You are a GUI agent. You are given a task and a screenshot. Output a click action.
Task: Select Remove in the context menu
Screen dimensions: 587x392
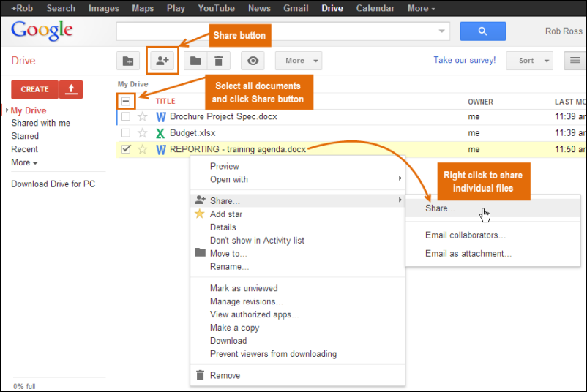(x=225, y=375)
